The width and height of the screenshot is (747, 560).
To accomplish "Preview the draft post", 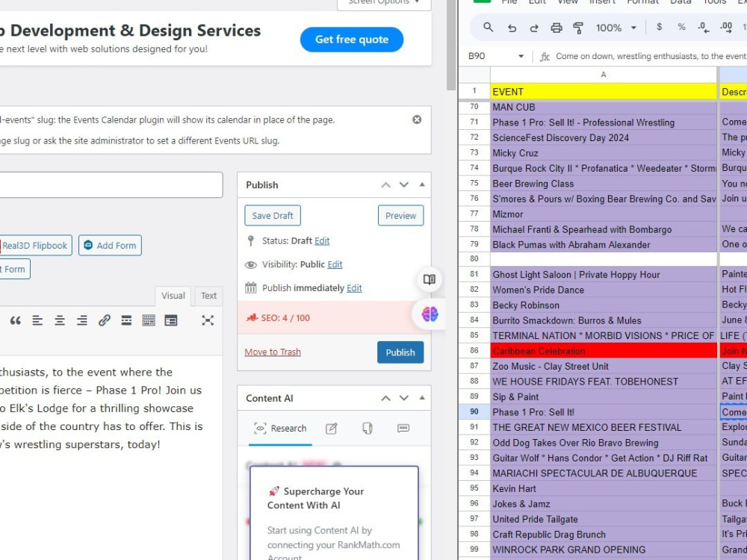I will (400, 216).
